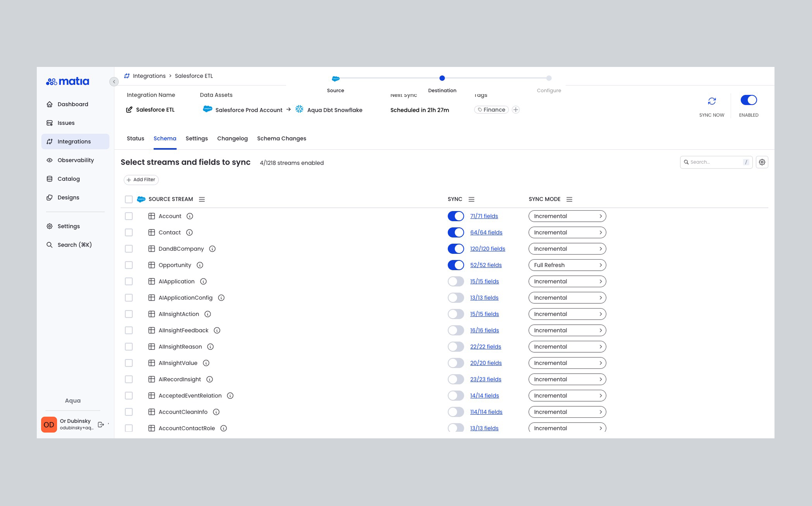Select the Observability sidebar icon
812x506 pixels.
(x=50, y=160)
